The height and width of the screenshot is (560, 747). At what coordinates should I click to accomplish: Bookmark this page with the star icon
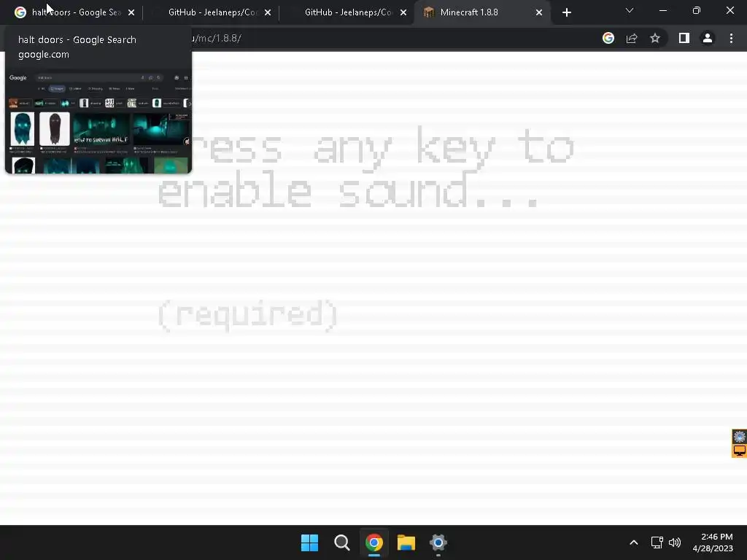click(x=655, y=38)
